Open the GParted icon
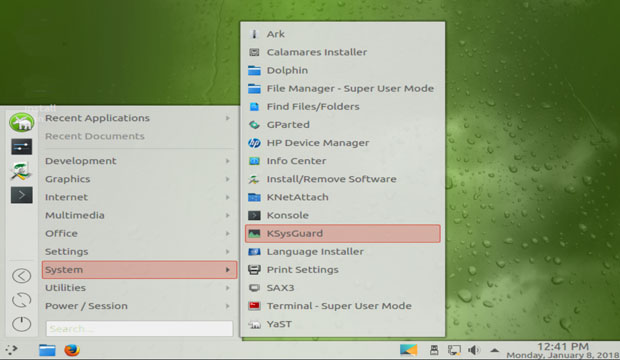 click(x=254, y=125)
